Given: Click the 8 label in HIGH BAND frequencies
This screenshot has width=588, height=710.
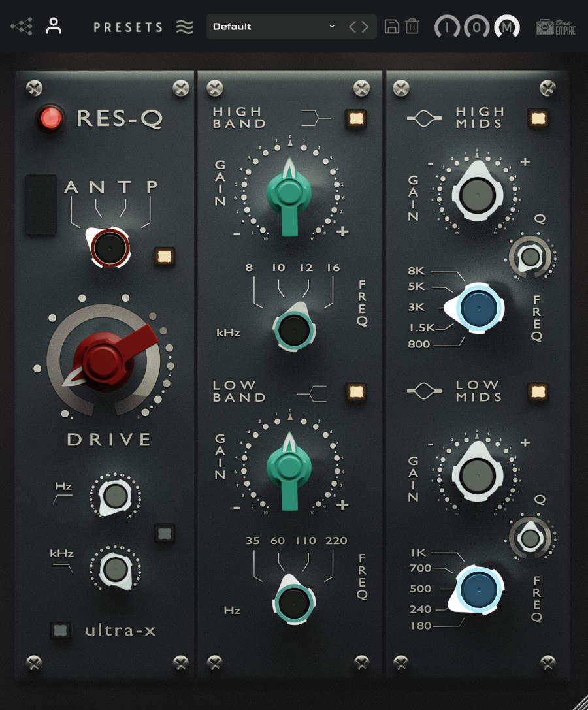Looking at the screenshot, I should (249, 268).
